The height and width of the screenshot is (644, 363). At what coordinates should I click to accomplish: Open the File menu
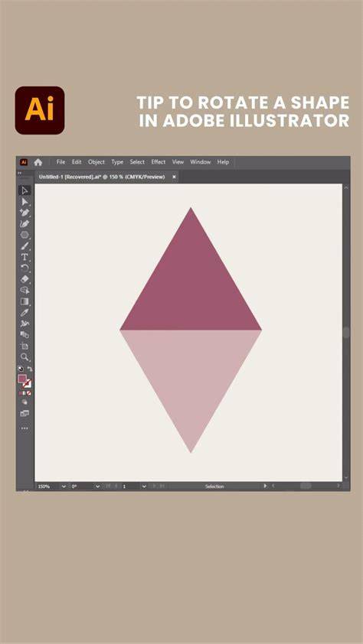coord(60,162)
